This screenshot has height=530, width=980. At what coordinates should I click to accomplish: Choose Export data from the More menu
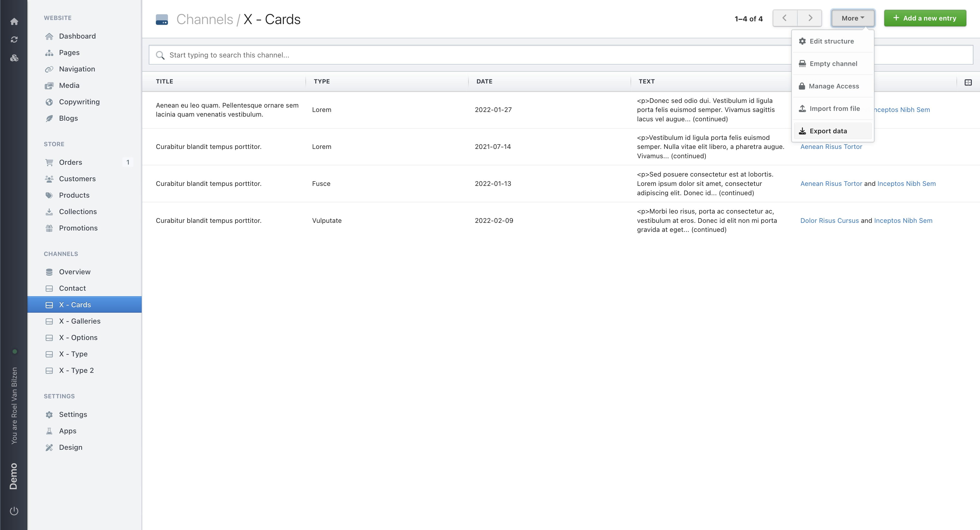click(828, 131)
